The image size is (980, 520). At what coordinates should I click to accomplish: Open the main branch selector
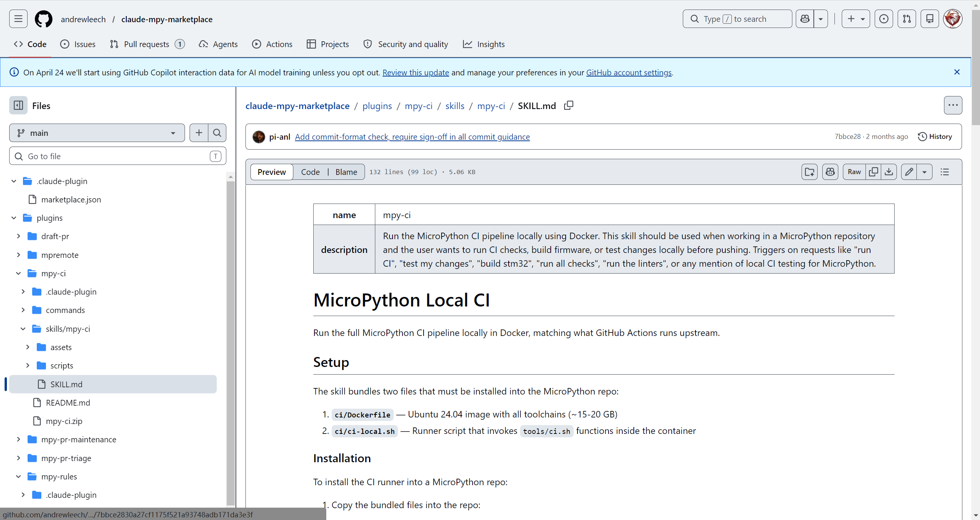pos(97,133)
